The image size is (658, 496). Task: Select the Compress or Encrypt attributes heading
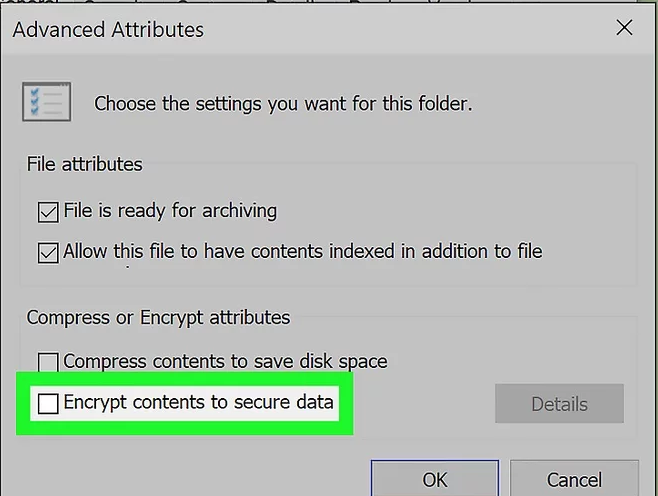[158, 318]
